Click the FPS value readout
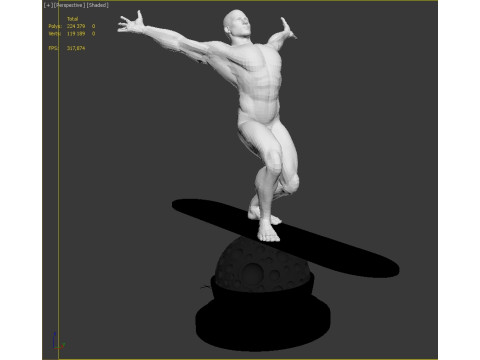This screenshot has height=360, width=480. click(x=76, y=48)
